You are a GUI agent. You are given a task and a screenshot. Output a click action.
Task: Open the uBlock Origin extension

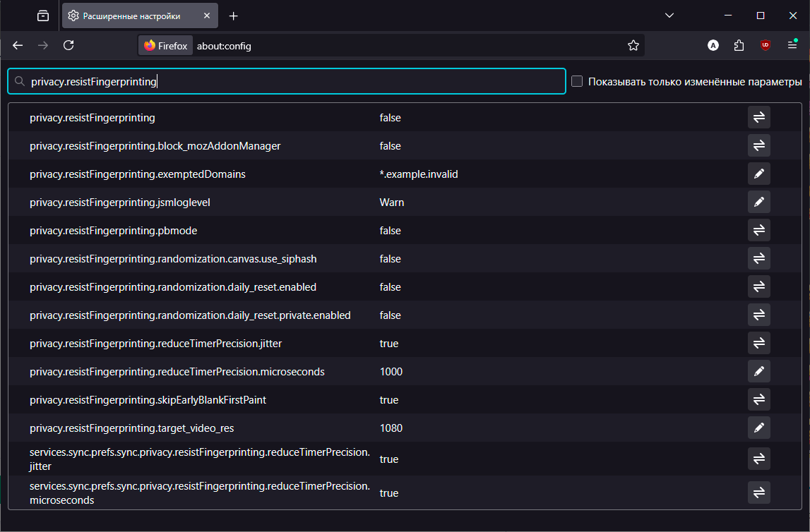[765, 46]
